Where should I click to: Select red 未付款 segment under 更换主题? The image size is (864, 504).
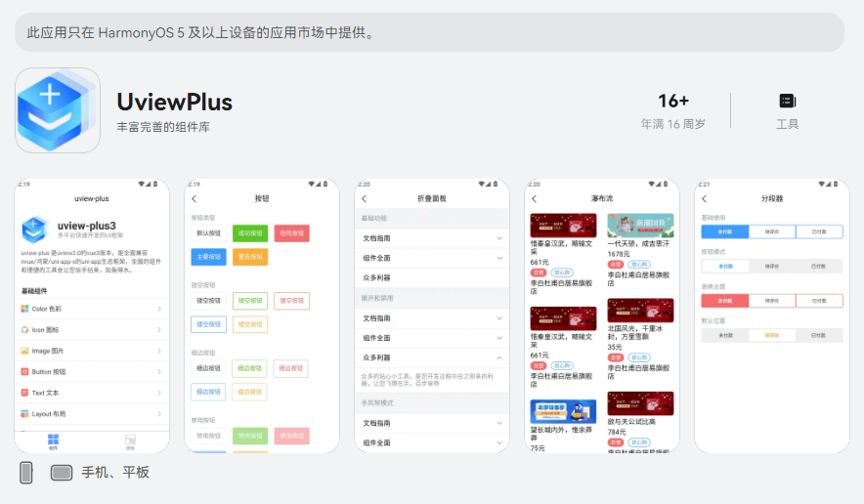(x=725, y=301)
